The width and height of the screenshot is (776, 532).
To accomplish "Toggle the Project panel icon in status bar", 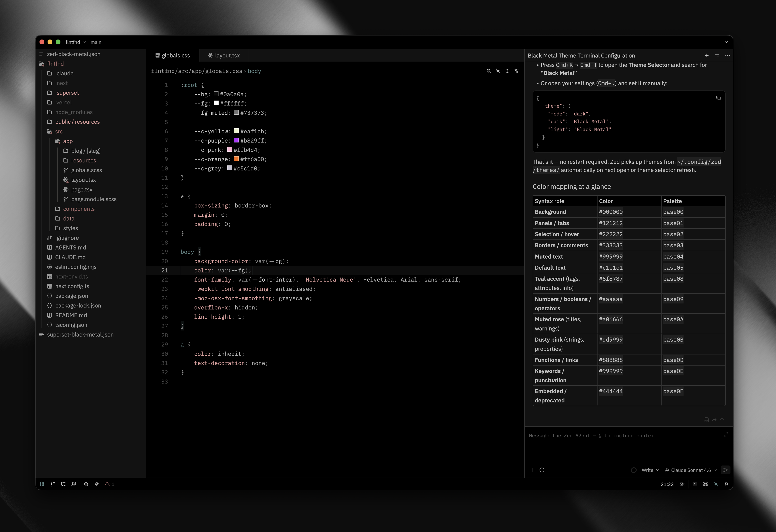I will pos(42,484).
